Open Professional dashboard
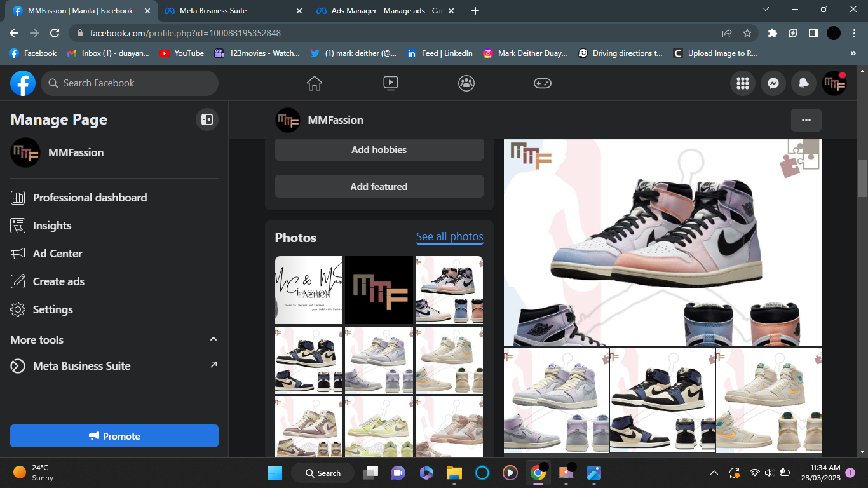 point(114,198)
